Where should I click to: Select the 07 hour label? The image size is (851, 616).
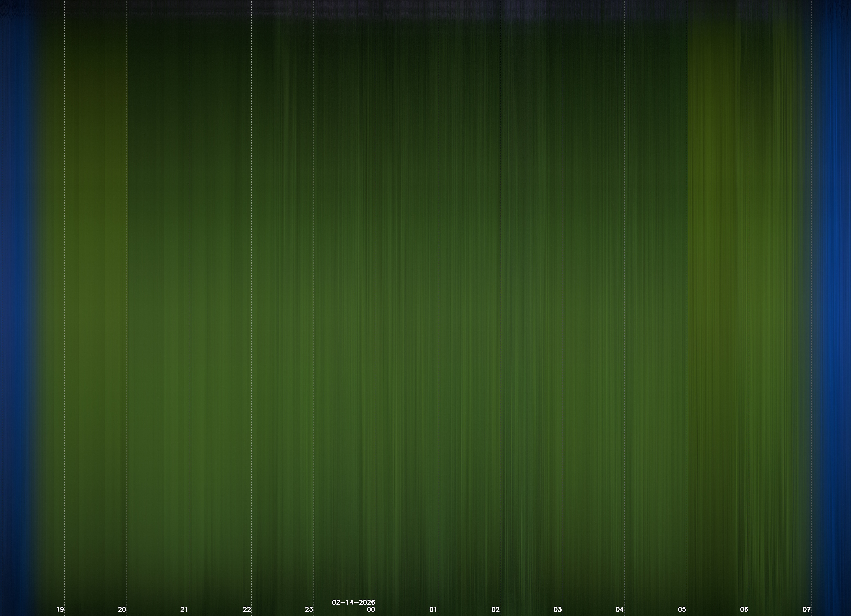coord(806,609)
